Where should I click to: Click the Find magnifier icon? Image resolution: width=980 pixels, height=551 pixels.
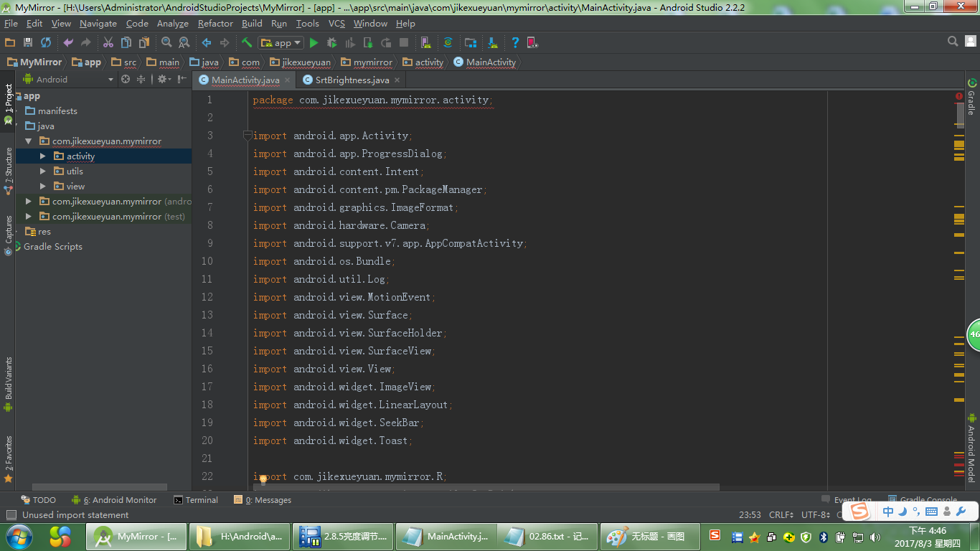[x=166, y=43]
